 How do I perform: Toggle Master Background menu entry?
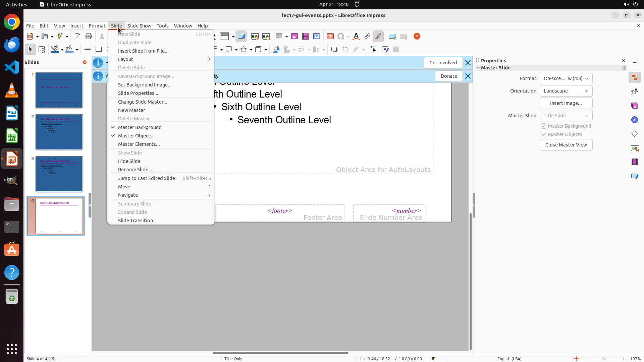click(x=140, y=127)
